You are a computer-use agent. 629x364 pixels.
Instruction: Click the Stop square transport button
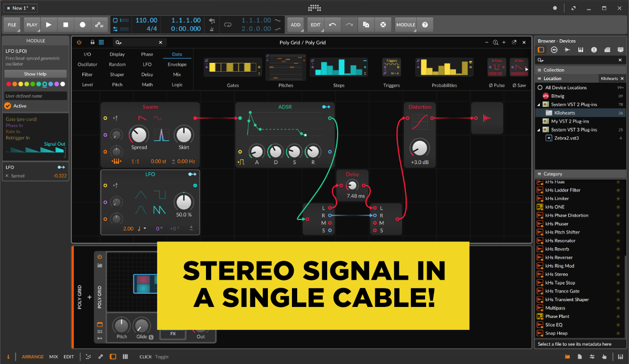click(x=66, y=25)
